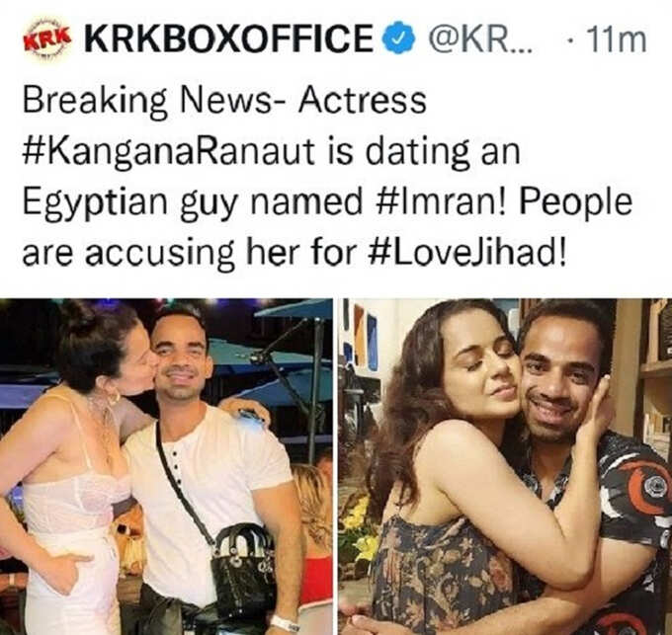Click the "Breaking News- Actress" text line
The height and width of the screenshot is (635, 672).
(224, 103)
